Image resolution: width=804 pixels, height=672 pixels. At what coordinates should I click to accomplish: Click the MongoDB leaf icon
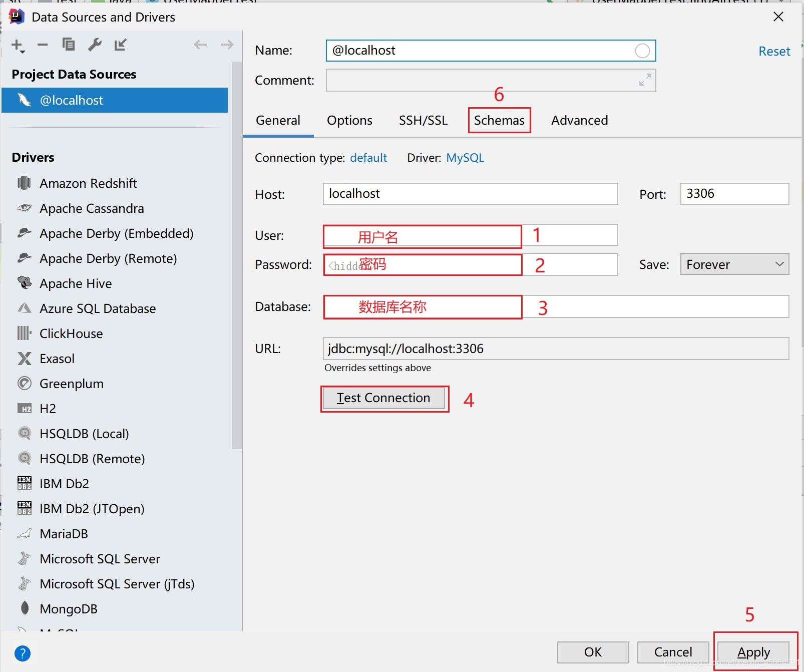[x=24, y=608]
